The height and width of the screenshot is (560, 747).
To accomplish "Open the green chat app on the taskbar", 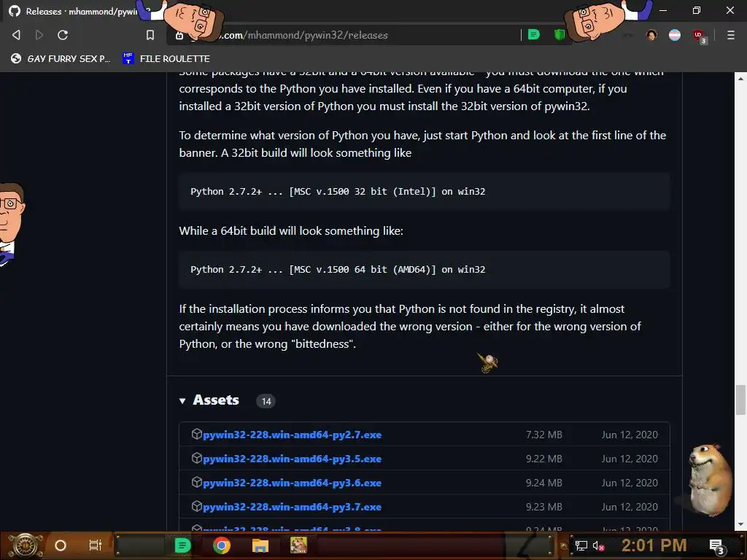I will [182, 545].
